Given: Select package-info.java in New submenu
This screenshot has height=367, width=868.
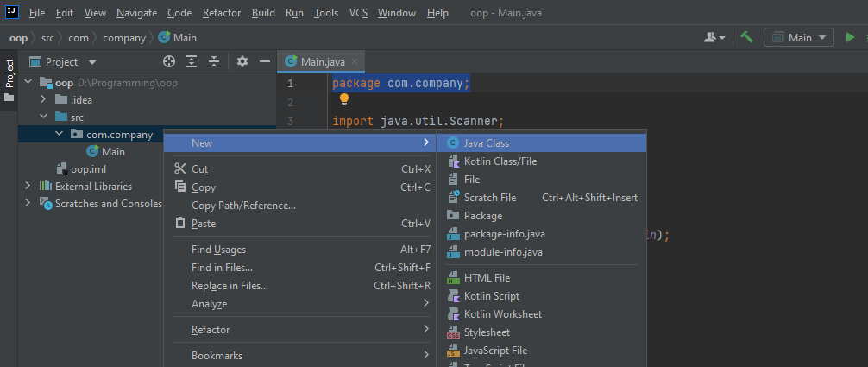Looking at the screenshot, I should pyautogui.click(x=541, y=234).
